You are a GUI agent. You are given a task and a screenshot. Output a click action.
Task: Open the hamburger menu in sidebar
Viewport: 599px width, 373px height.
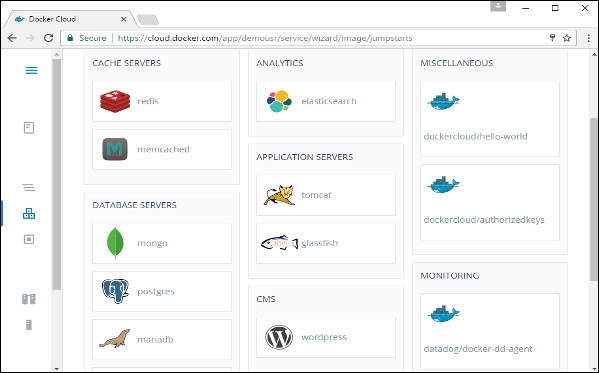(x=31, y=71)
